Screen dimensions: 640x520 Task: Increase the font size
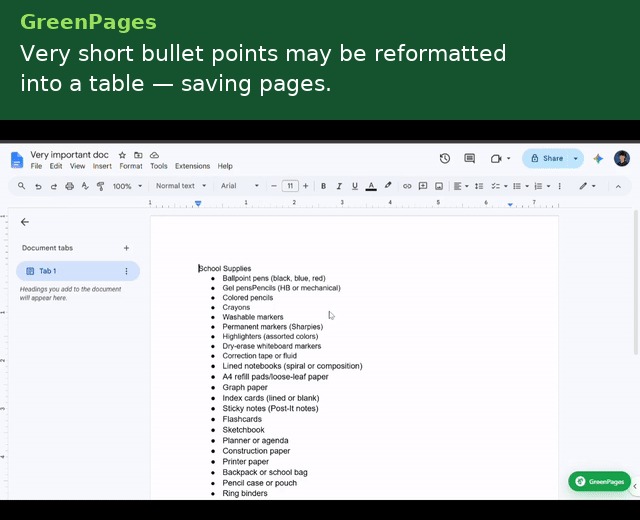coord(305,186)
